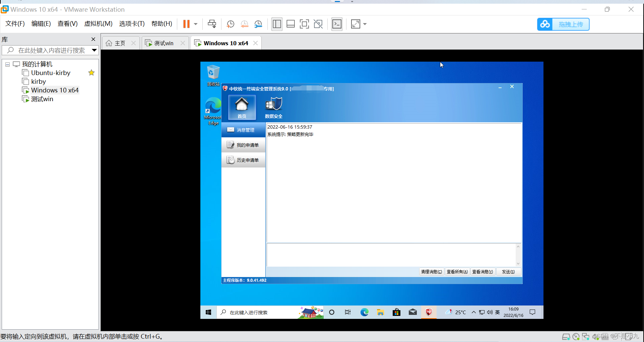The height and width of the screenshot is (342, 644).
Task: Click the stretch guest display icon
Action: coord(355,24)
